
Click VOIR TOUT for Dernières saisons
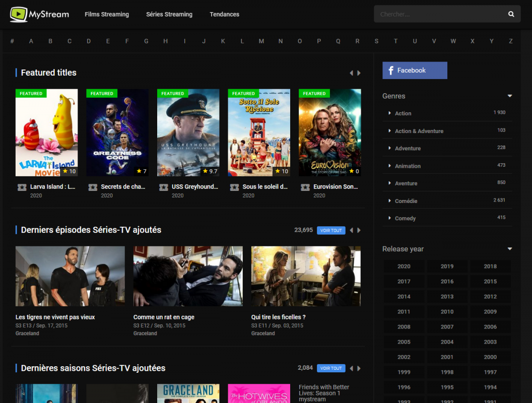point(331,368)
